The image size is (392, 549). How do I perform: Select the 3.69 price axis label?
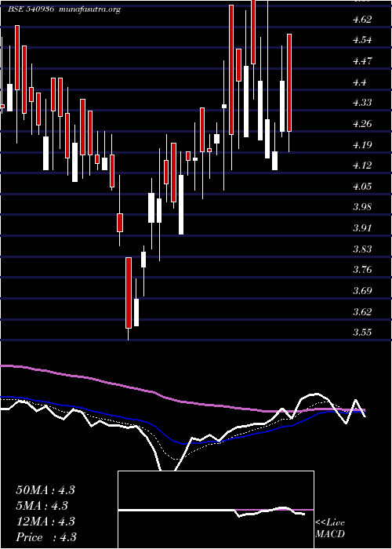click(362, 291)
